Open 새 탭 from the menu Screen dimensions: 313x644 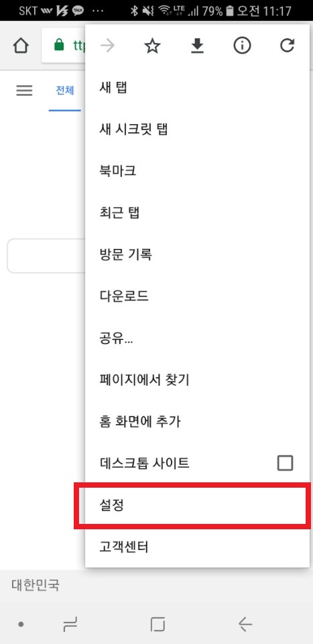click(x=197, y=88)
